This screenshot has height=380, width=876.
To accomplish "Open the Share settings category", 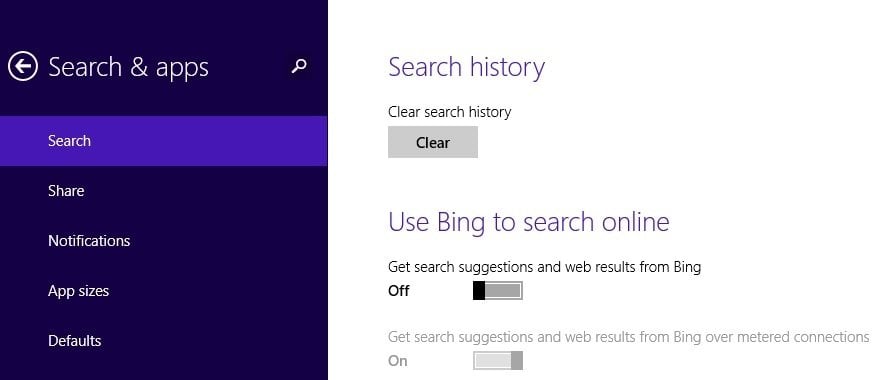I will click(163, 191).
